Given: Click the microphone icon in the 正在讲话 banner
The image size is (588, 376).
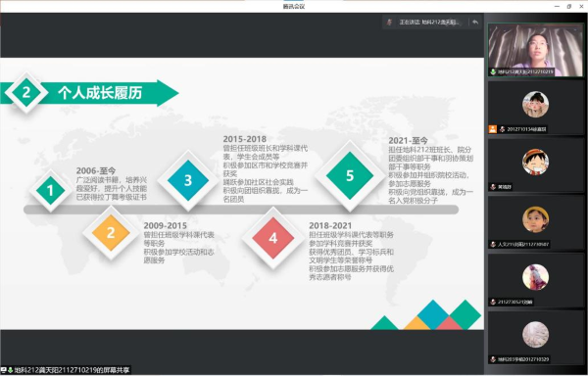Looking at the screenshot, I should (x=389, y=23).
